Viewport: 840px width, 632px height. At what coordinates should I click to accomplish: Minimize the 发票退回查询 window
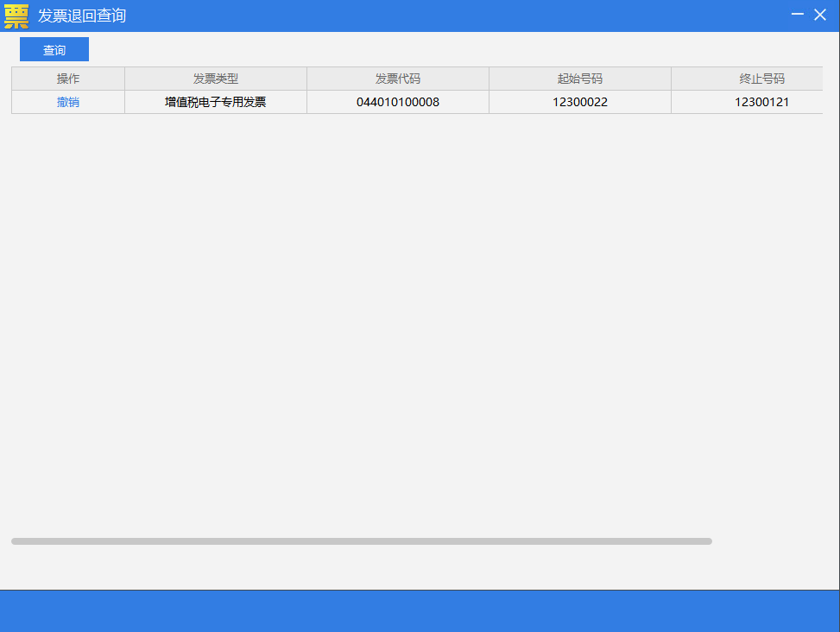[x=797, y=15]
